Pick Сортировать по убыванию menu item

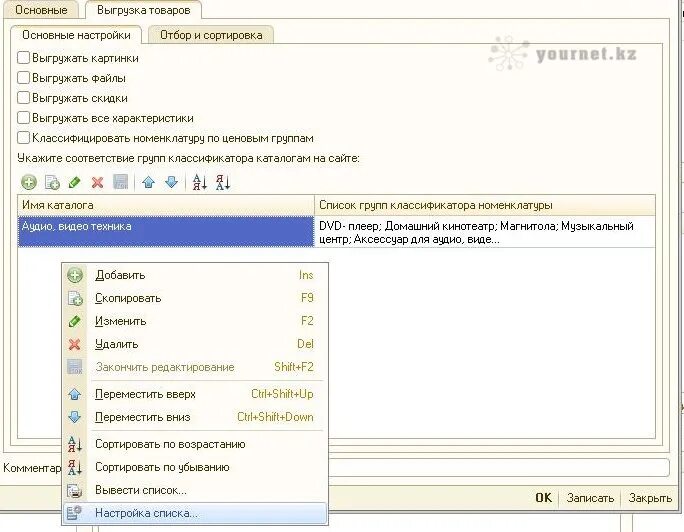pyautogui.click(x=195, y=467)
